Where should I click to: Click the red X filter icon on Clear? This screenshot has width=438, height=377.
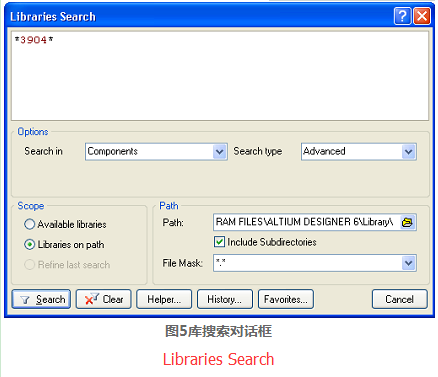click(x=91, y=299)
